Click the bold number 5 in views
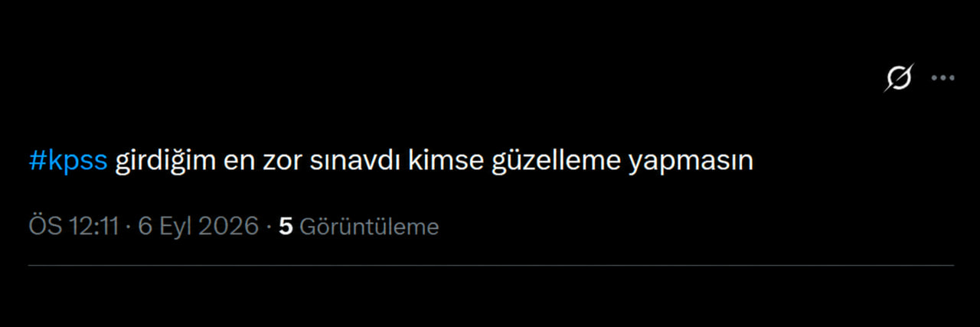Screen dimensions: 980x327 coord(286,227)
